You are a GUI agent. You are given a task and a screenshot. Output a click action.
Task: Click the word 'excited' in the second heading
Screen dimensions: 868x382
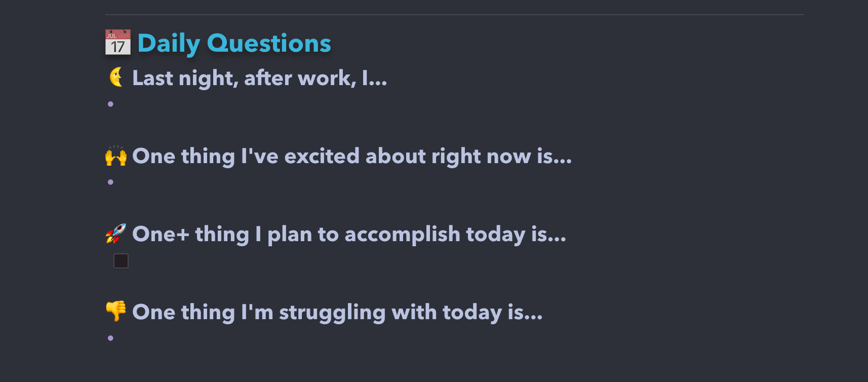[322, 156]
